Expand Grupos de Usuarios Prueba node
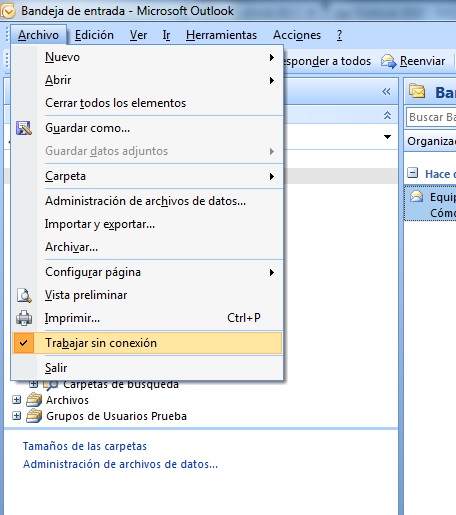 16,416
